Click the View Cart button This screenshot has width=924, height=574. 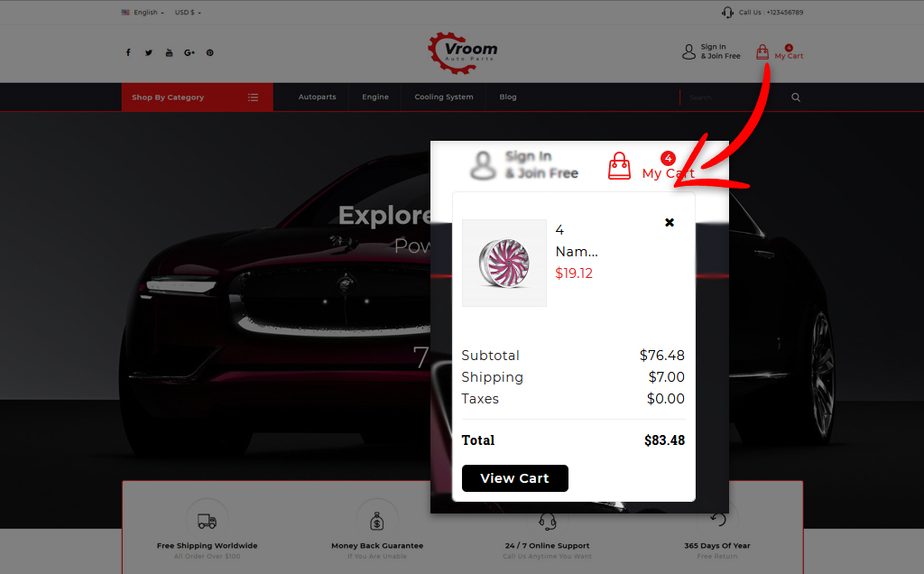(x=515, y=478)
